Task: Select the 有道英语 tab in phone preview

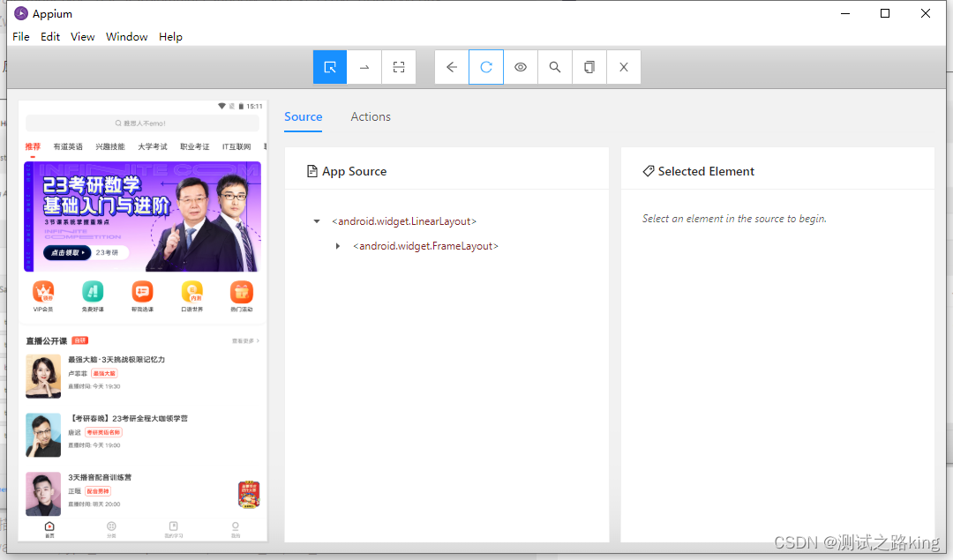Action: (67, 146)
